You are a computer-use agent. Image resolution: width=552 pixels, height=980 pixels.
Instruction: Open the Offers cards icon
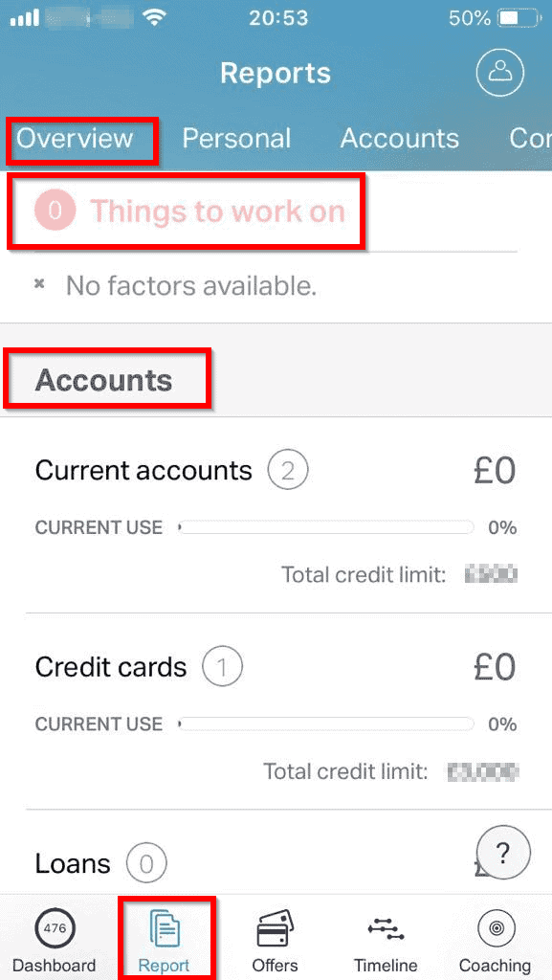(275, 928)
